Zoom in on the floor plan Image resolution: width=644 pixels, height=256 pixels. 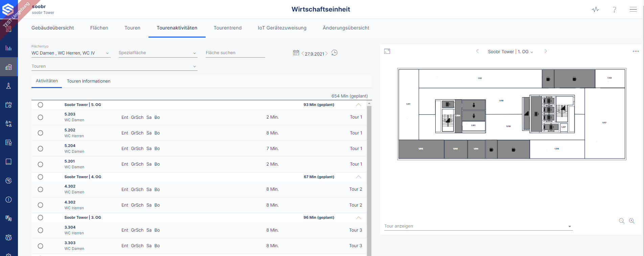click(631, 221)
